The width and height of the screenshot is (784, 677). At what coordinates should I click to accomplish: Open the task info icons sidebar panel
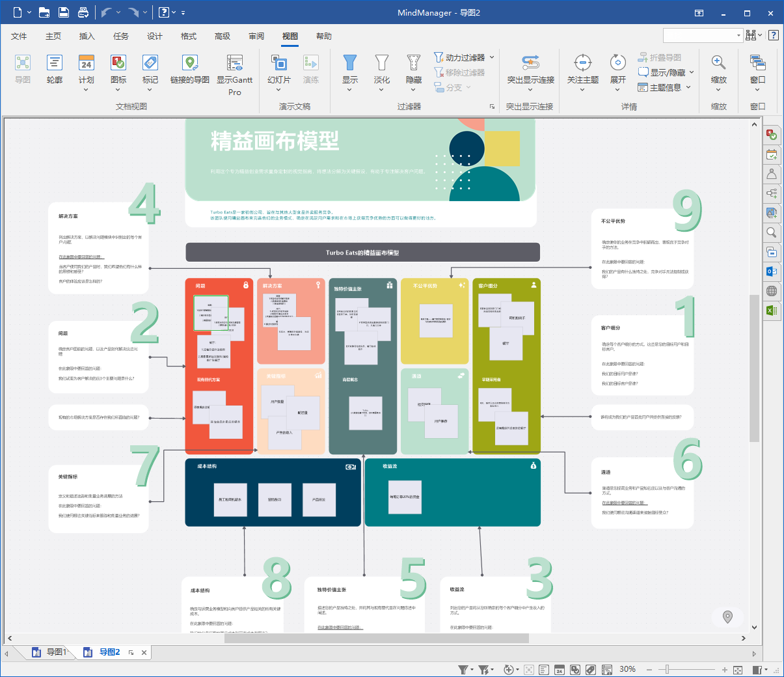pyautogui.click(x=772, y=135)
